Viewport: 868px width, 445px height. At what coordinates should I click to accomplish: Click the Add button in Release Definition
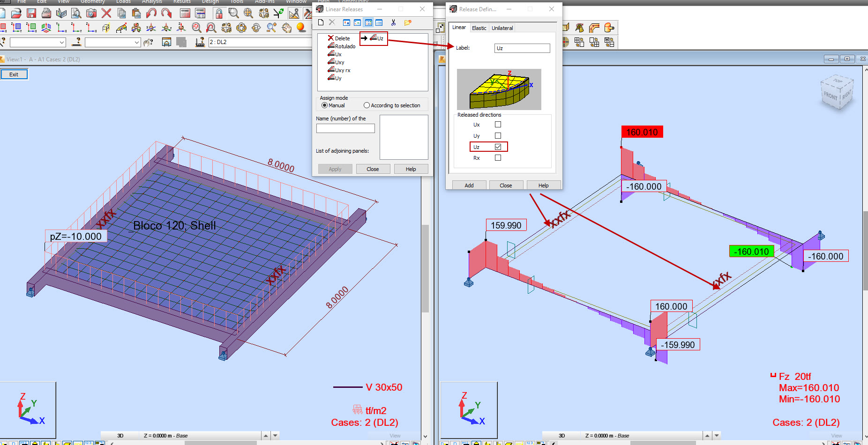(x=468, y=185)
